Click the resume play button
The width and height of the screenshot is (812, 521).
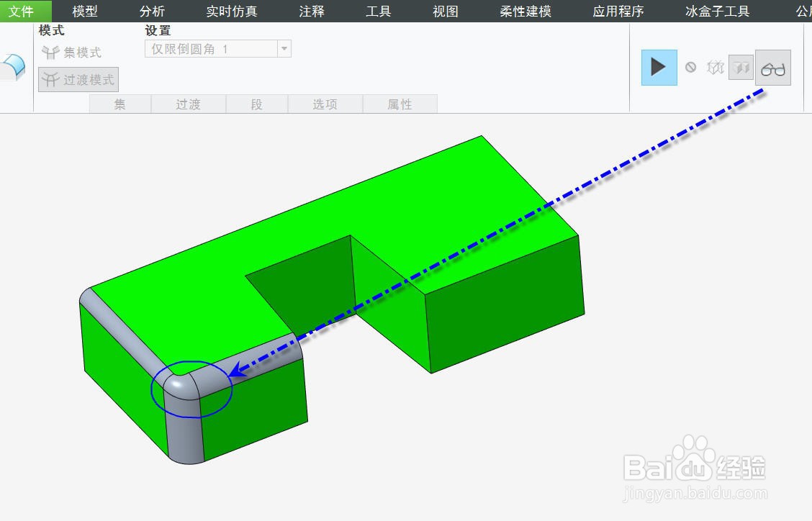(659, 68)
